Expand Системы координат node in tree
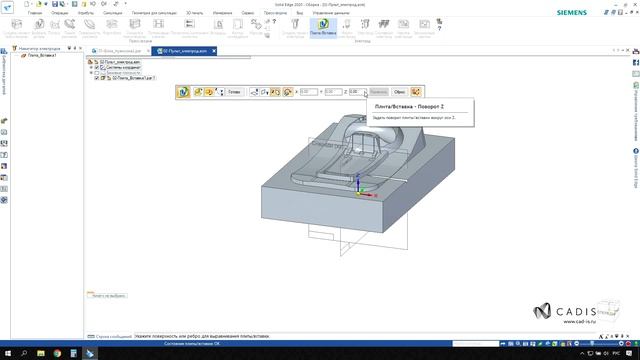Viewport: 640px width, 360px height. pos(91,67)
